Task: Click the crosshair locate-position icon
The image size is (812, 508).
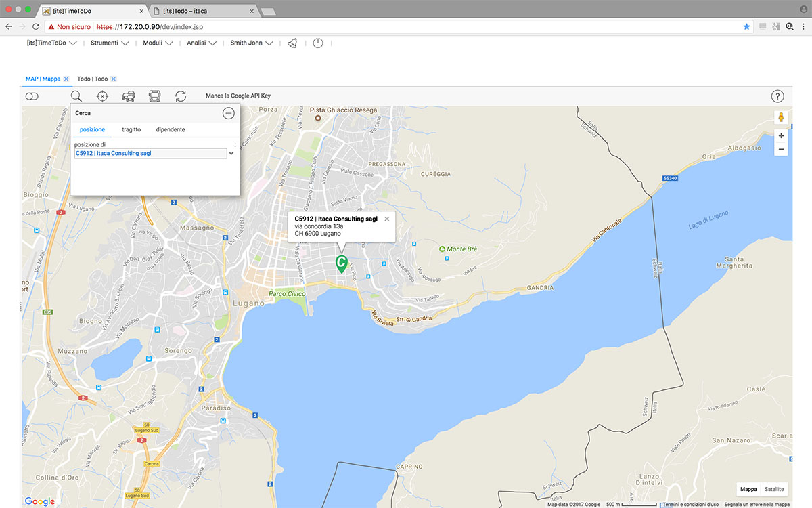Action: pos(102,97)
